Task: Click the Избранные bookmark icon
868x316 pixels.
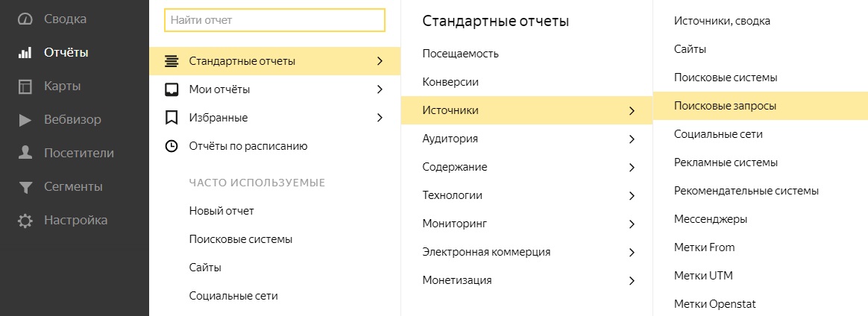Action: click(172, 118)
